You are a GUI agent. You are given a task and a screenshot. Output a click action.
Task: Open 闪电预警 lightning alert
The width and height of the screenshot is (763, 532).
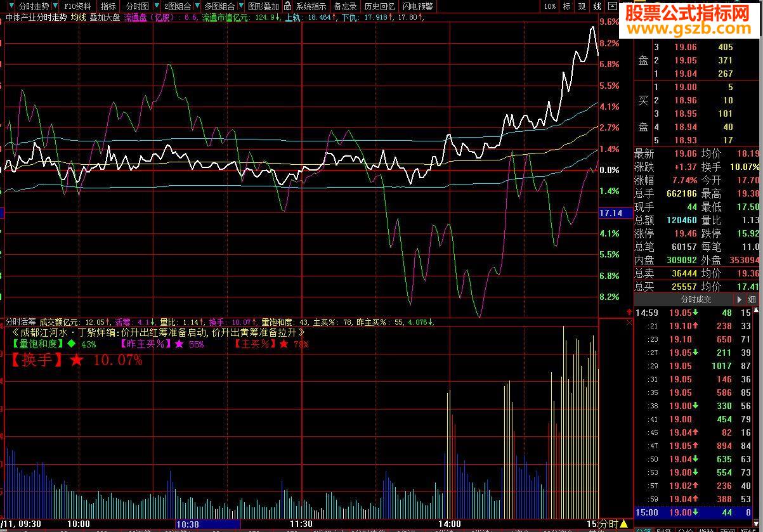[419, 6]
